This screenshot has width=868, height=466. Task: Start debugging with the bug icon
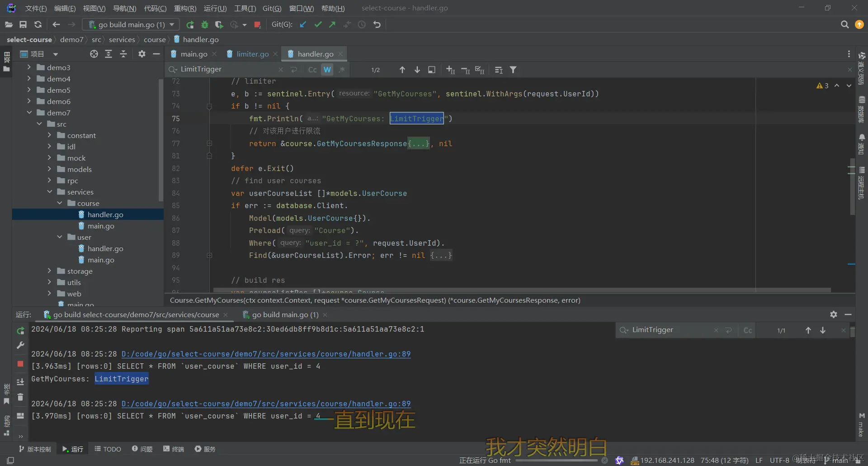[205, 25]
